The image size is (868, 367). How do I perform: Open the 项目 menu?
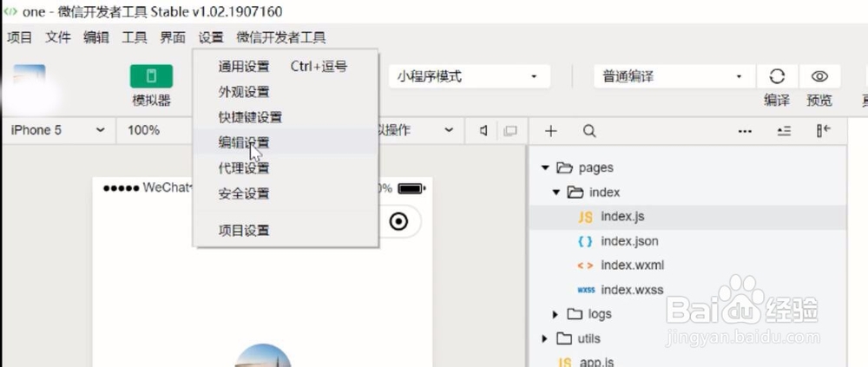[x=20, y=37]
